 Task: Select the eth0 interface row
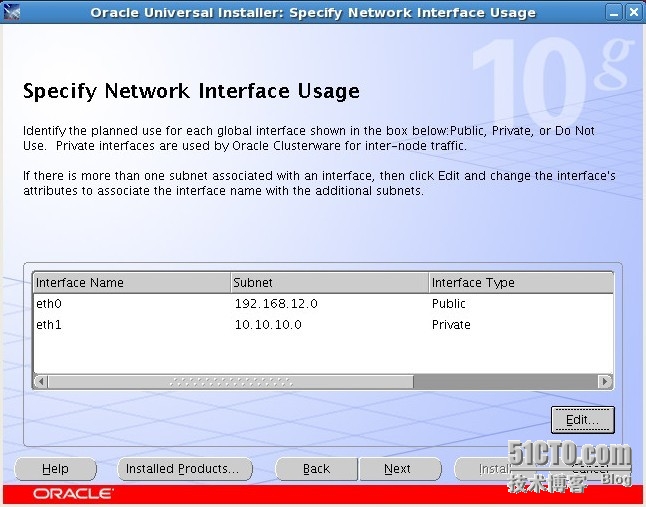coord(323,304)
